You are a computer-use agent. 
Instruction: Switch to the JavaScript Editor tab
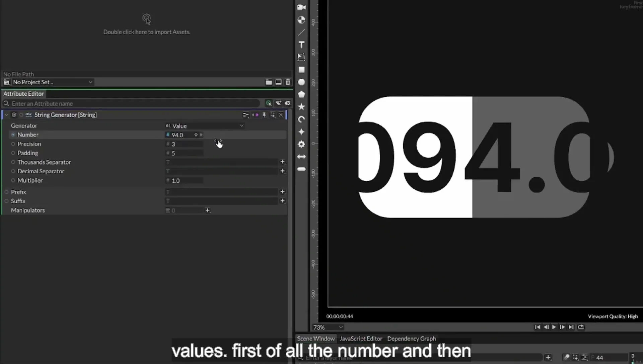tap(361, 339)
